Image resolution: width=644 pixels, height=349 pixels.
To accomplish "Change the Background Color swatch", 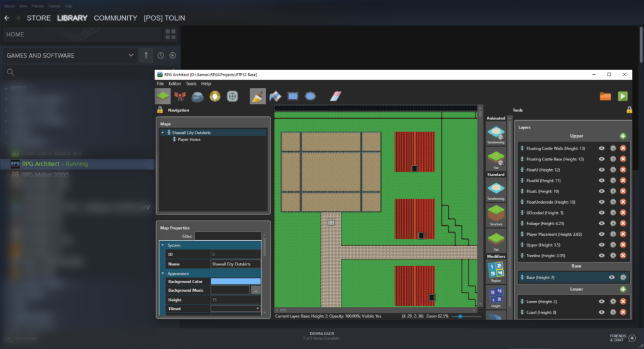I will tap(236, 281).
